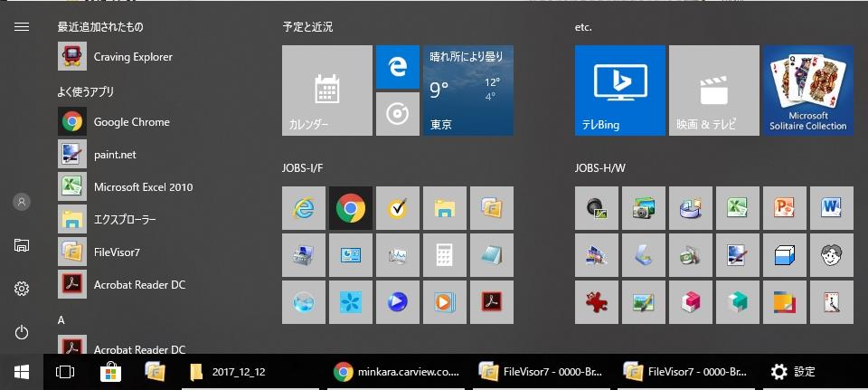Select the etc. group title
Screen dimensions: 868x390
[583, 27]
